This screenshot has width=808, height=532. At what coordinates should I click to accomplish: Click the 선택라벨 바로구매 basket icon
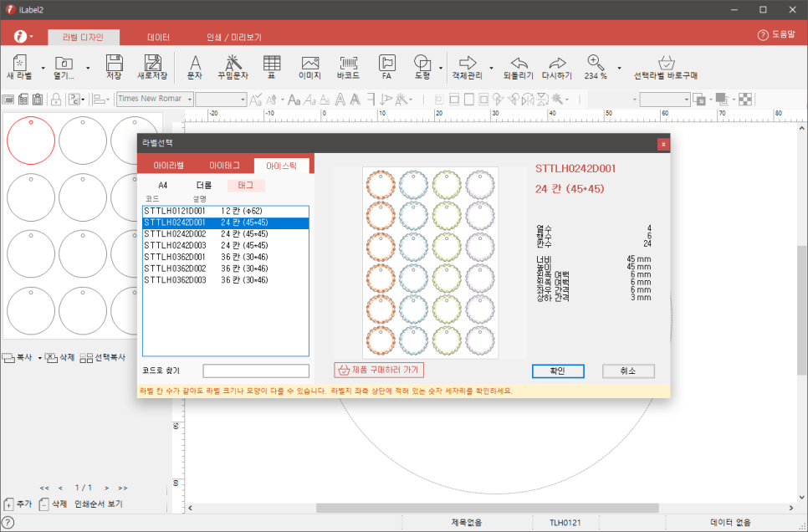(667, 63)
